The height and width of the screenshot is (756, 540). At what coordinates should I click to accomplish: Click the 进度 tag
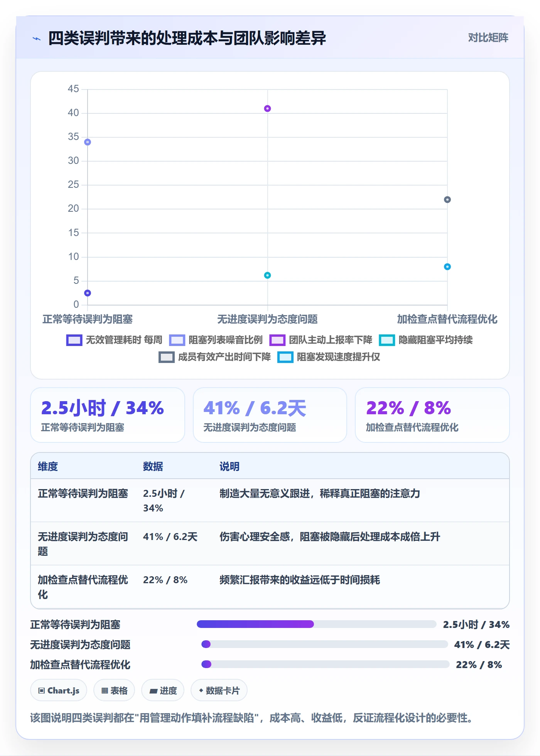coord(163,690)
